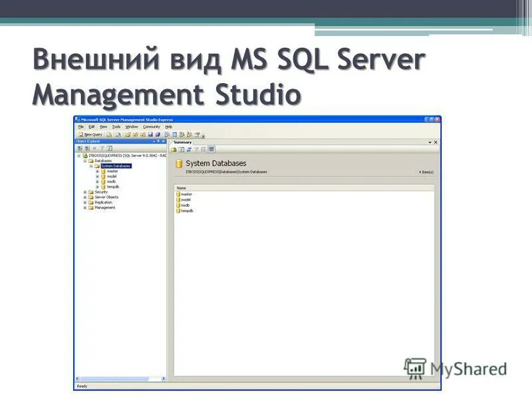Click the Refresh icon in Object Explorer toolbar
This screenshot has height=399, width=532.
tap(110, 148)
